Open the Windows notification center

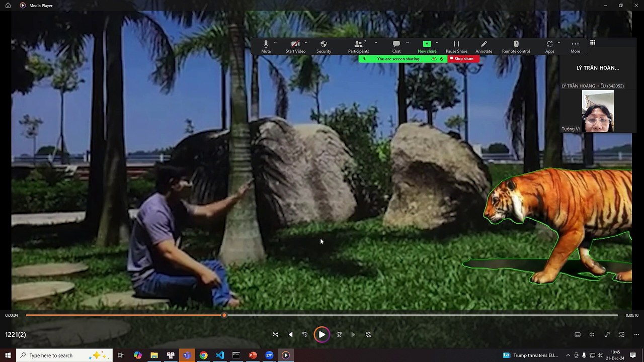click(x=633, y=355)
